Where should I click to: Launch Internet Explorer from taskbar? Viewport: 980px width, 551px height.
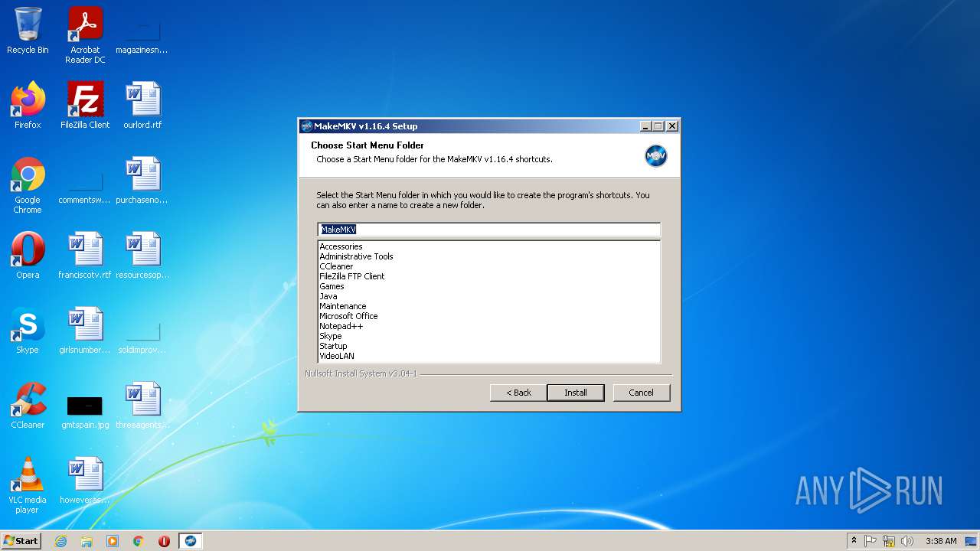point(60,541)
